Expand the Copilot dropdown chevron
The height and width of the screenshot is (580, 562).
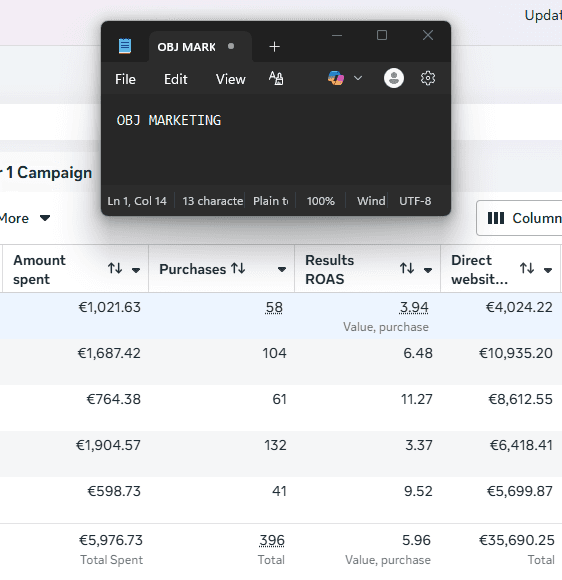click(x=358, y=78)
